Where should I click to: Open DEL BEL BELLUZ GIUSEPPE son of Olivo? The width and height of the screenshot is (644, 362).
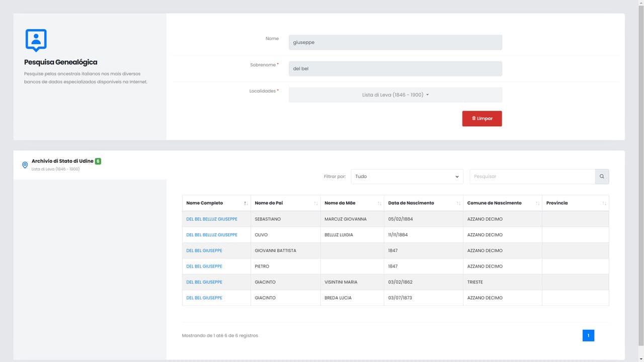pyautogui.click(x=211, y=235)
